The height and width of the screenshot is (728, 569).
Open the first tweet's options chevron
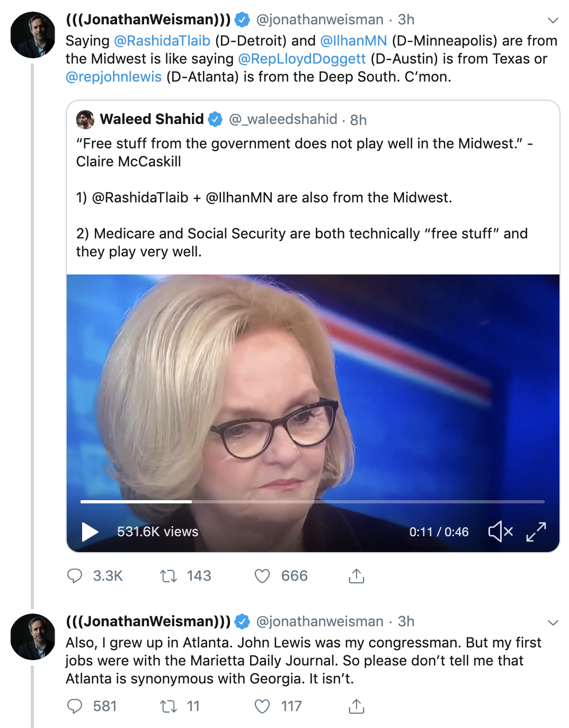click(x=553, y=21)
